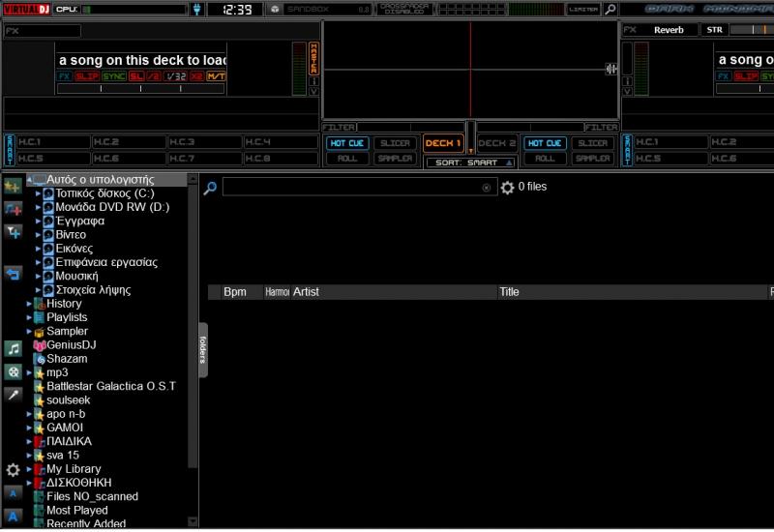Show music files with note icon
774x532 pixels.
[x=13, y=349]
